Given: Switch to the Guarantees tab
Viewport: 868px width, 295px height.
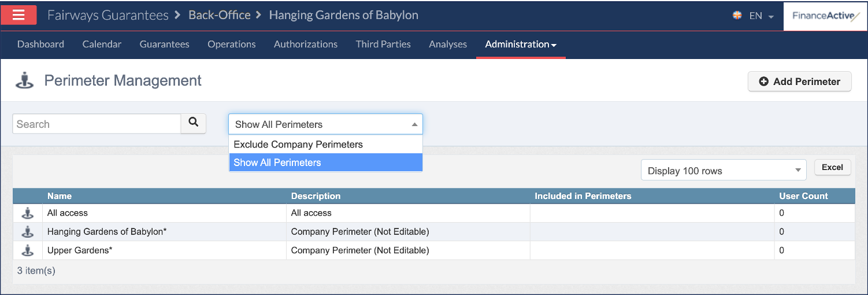Looking at the screenshot, I should pyautogui.click(x=164, y=44).
